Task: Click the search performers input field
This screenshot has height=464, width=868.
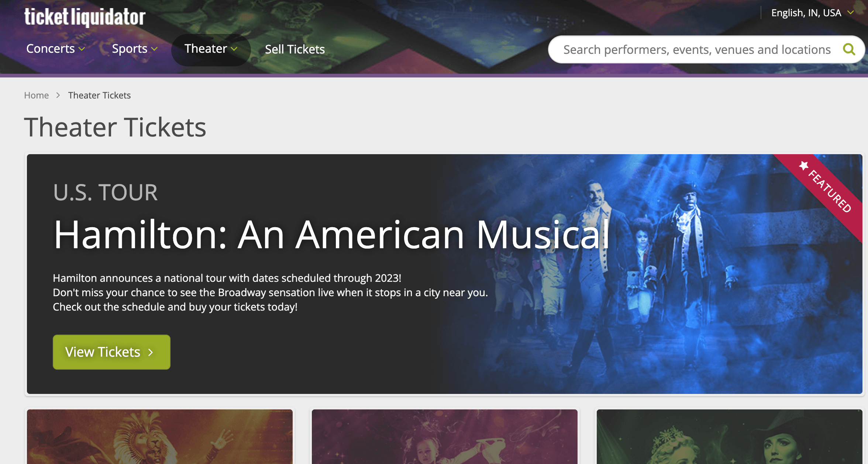Action: pos(697,49)
